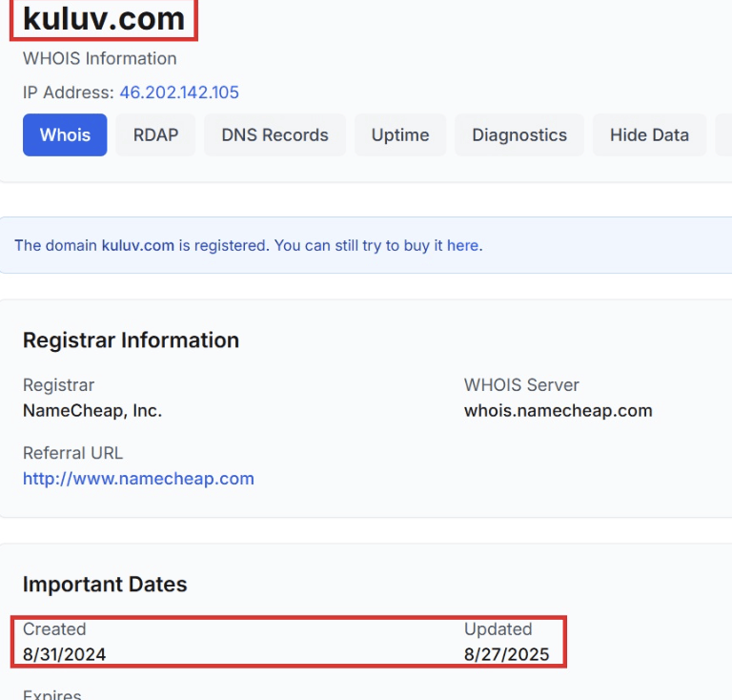Open the Uptime tab

click(400, 134)
